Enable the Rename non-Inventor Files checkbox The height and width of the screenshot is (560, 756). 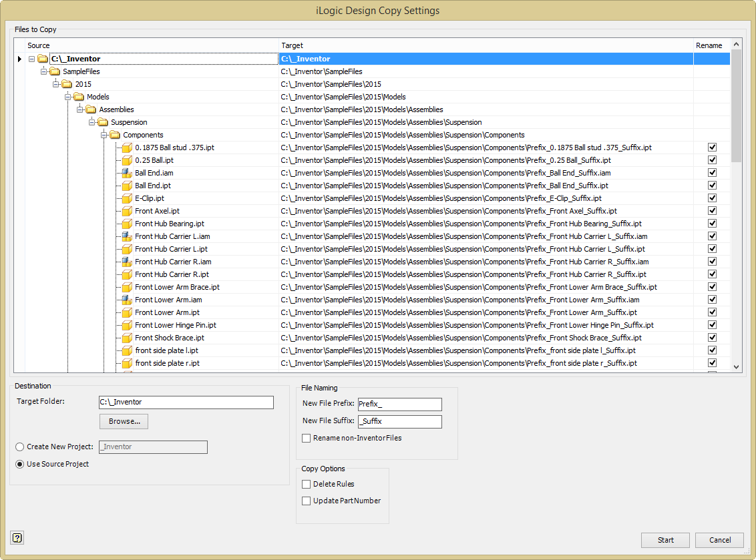(x=306, y=438)
